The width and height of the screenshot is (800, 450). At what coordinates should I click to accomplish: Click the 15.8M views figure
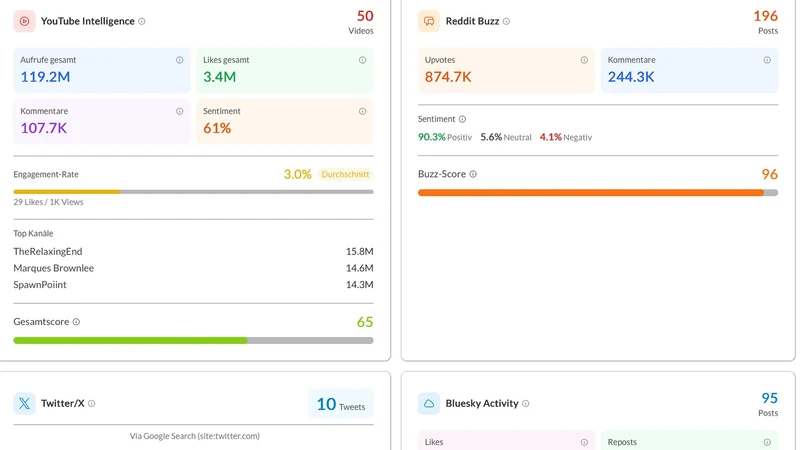[360, 252]
